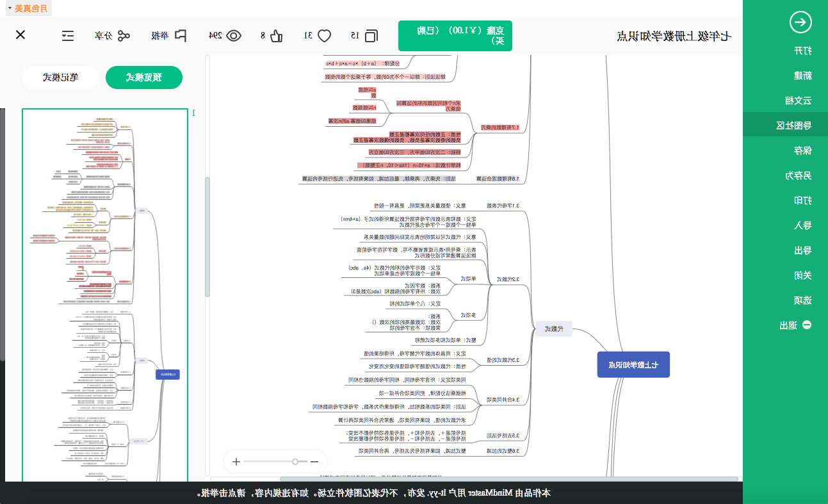Click the back arrow circle icon

pos(800,22)
